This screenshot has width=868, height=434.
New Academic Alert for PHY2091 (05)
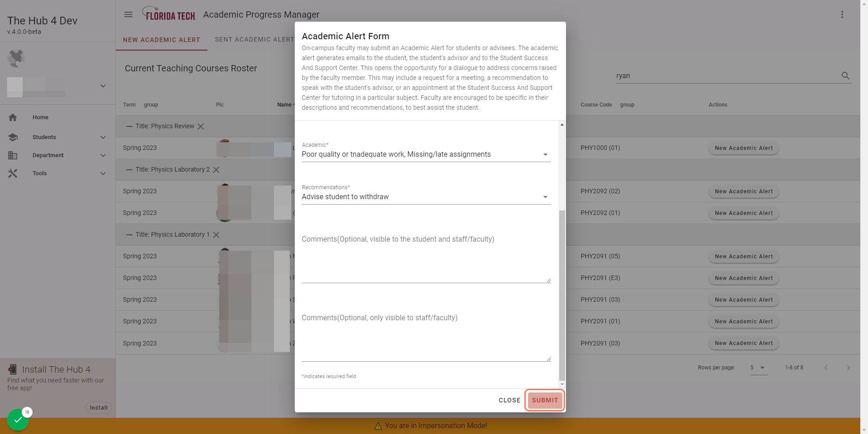point(744,257)
